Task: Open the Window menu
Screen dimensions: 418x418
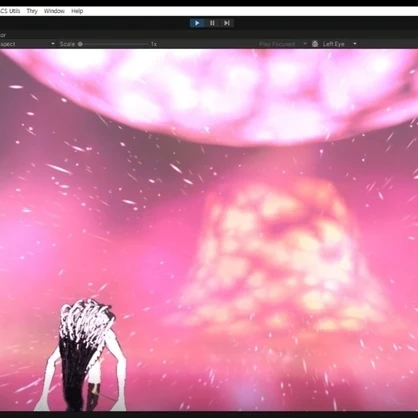Action: tap(54, 11)
